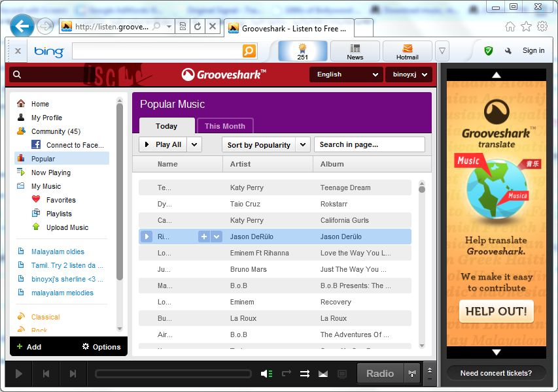The height and width of the screenshot is (392, 558).
Task: Sort by the Artist column header
Action: click(268, 164)
